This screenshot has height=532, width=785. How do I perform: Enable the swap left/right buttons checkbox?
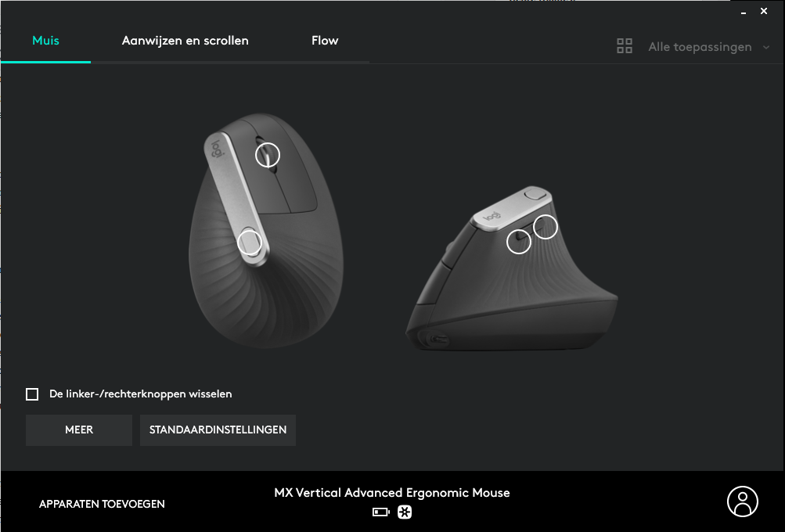pos(32,394)
